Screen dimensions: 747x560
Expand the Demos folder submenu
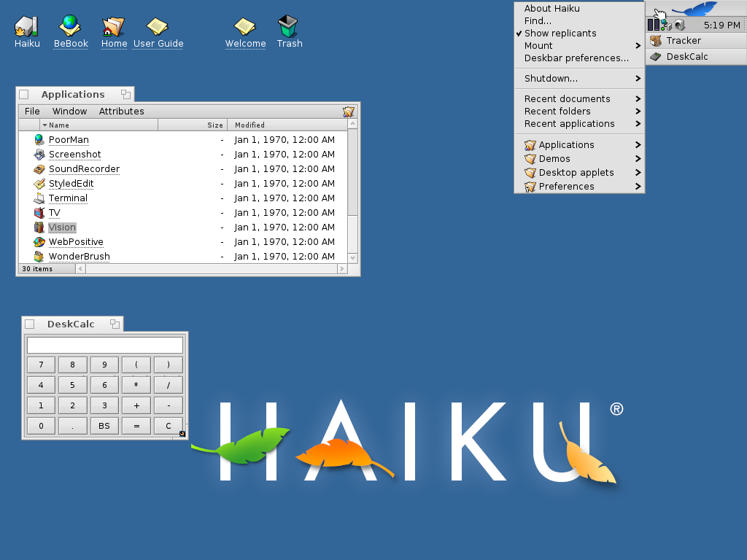click(579, 158)
